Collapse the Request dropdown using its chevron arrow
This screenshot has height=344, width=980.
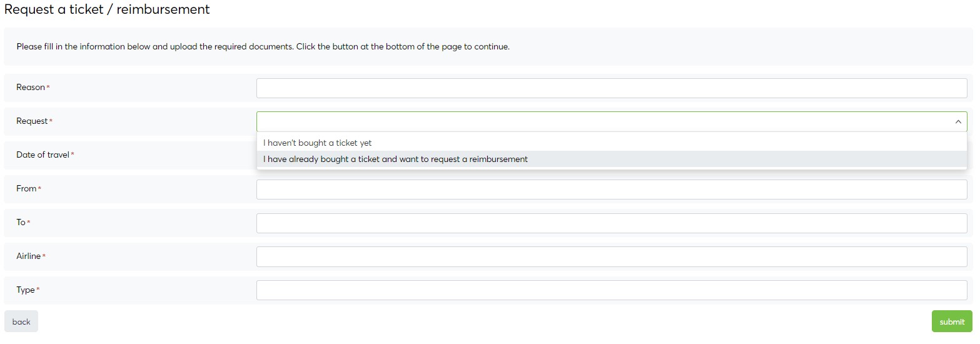957,122
